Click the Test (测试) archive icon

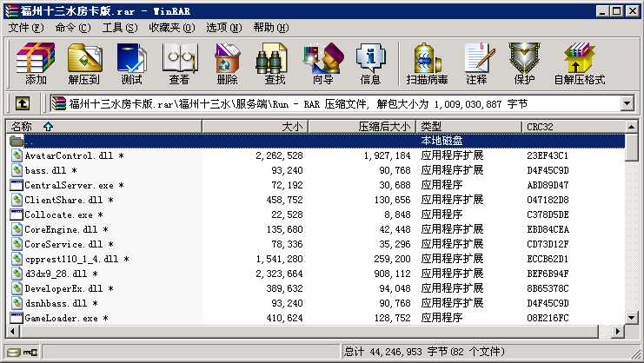tap(131, 63)
